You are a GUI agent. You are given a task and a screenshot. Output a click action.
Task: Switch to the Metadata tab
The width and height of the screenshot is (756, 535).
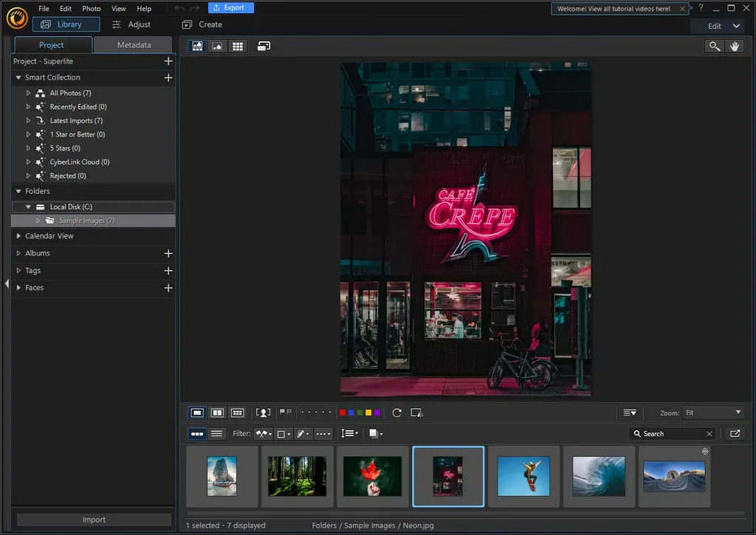pyautogui.click(x=134, y=45)
